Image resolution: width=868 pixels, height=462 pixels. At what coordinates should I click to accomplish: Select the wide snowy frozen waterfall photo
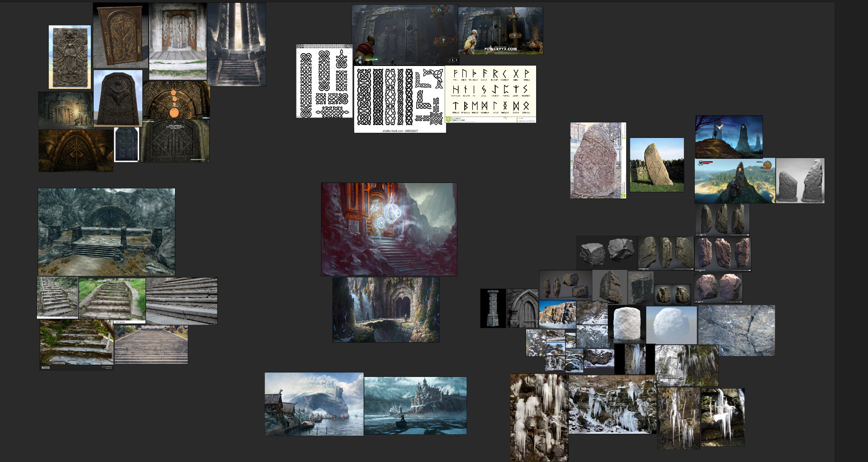coord(612,404)
